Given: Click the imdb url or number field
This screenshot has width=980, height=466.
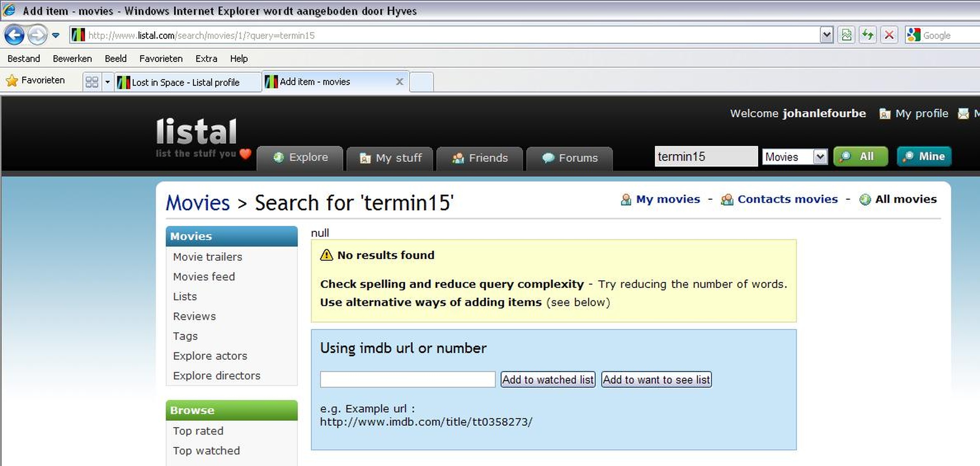Looking at the screenshot, I should click(x=408, y=379).
